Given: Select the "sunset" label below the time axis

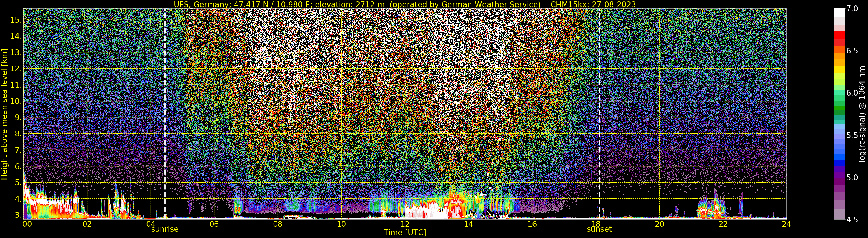Looking at the screenshot, I should coord(599,229).
